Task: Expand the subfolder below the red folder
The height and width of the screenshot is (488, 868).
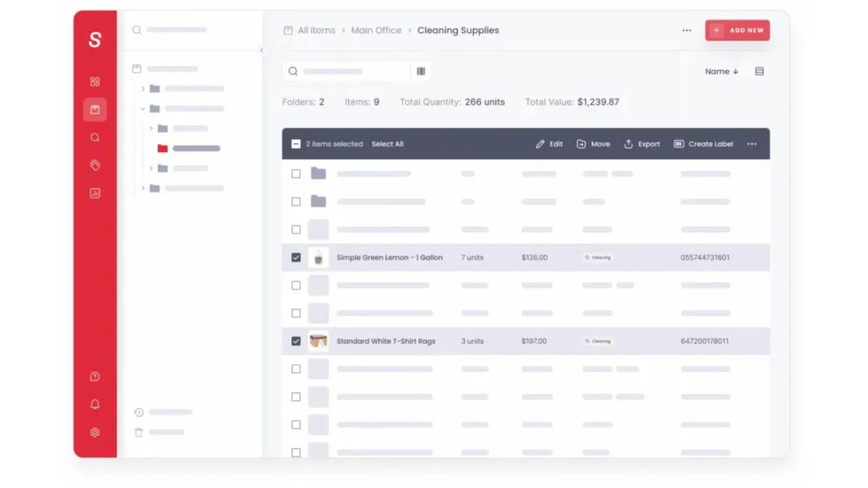Action: [151, 168]
